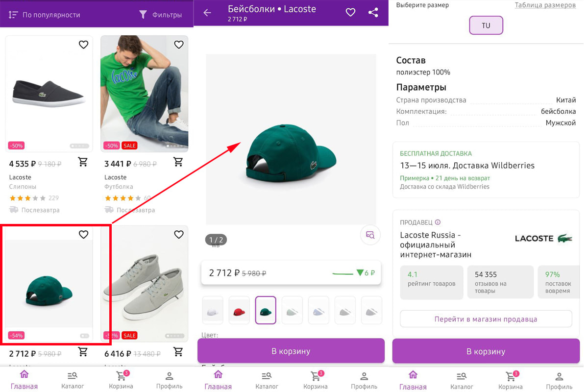Open the grey sneakers product photo
588x392 pixels.
click(145, 284)
